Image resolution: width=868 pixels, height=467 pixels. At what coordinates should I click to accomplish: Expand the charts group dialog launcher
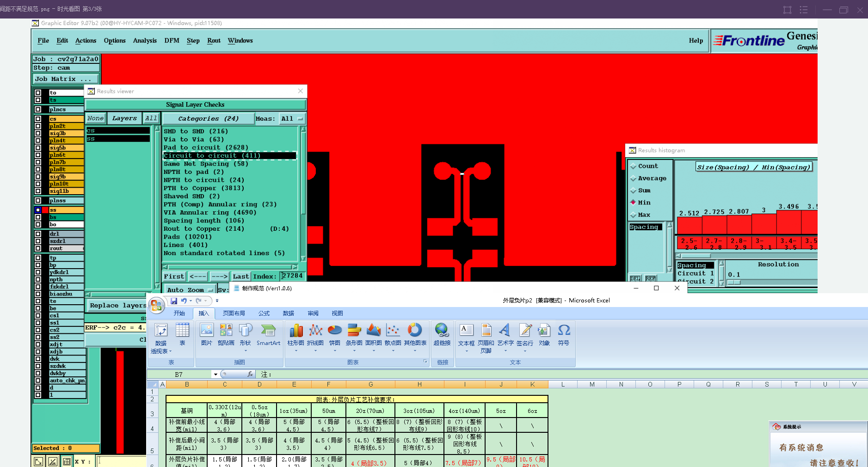[425, 362]
